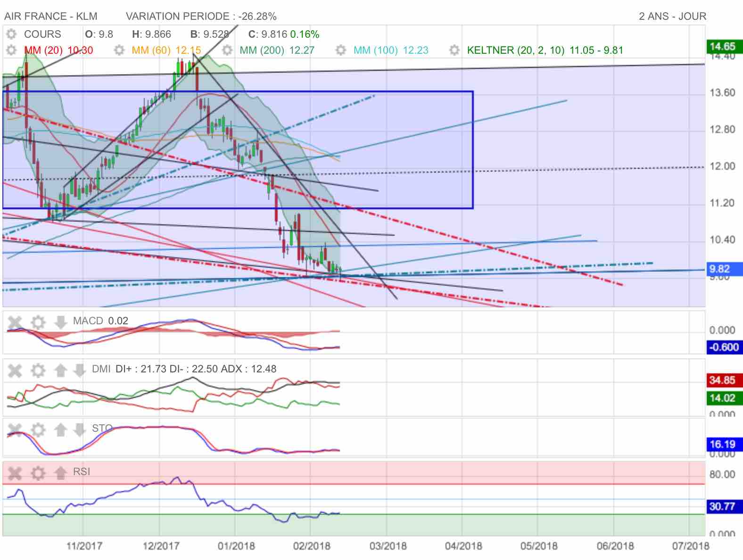This screenshot has height=560, width=743.
Task: Move the DMI panel up
Action: pyautogui.click(x=60, y=371)
